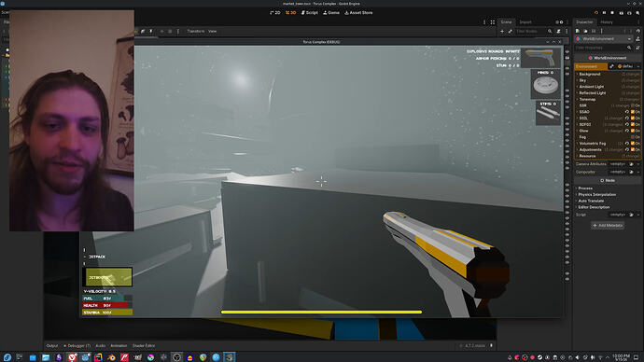Click the save resource icon in Inspector
The height and width of the screenshot is (362, 644).
594,31
